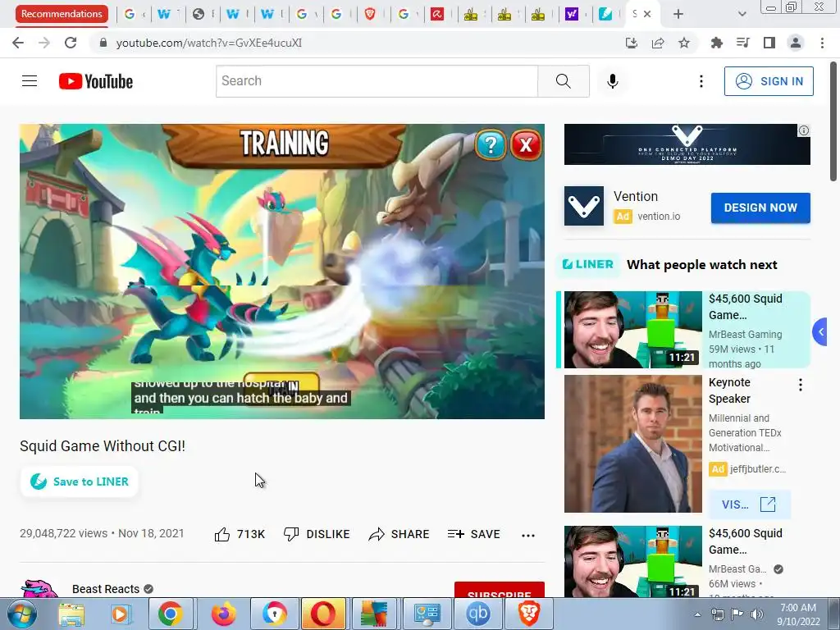Click the video title Squid Game Without CGI!
Image resolution: width=840 pixels, height=630 pixels.
(x=103, y=446)
